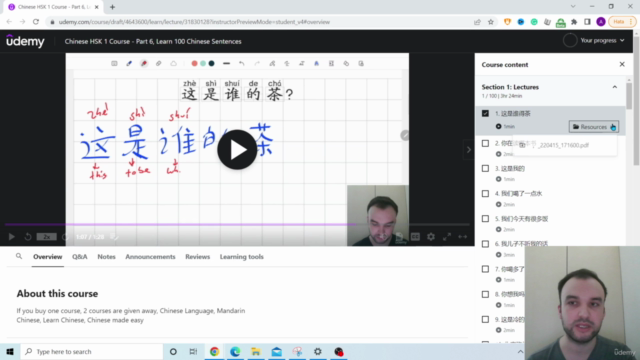Add a note at the current video time
This screenshot has height=360, width=640.
[115, 237]
